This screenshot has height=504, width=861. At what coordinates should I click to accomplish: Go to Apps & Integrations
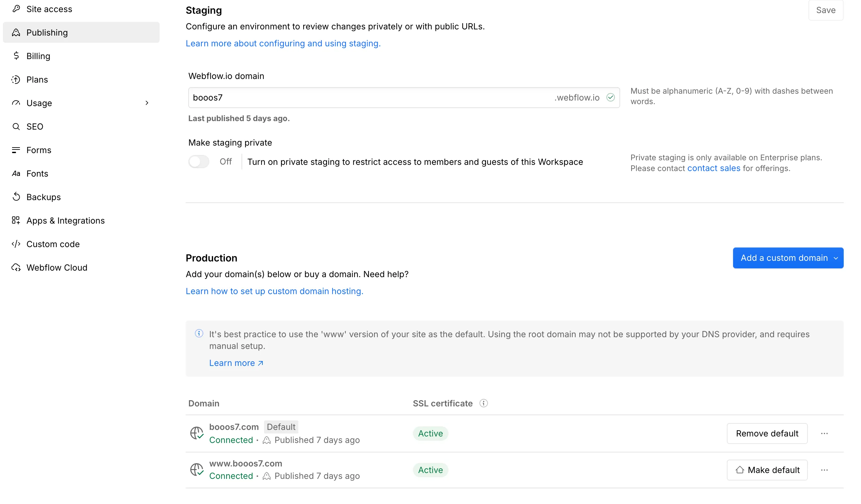coord(81,221)
